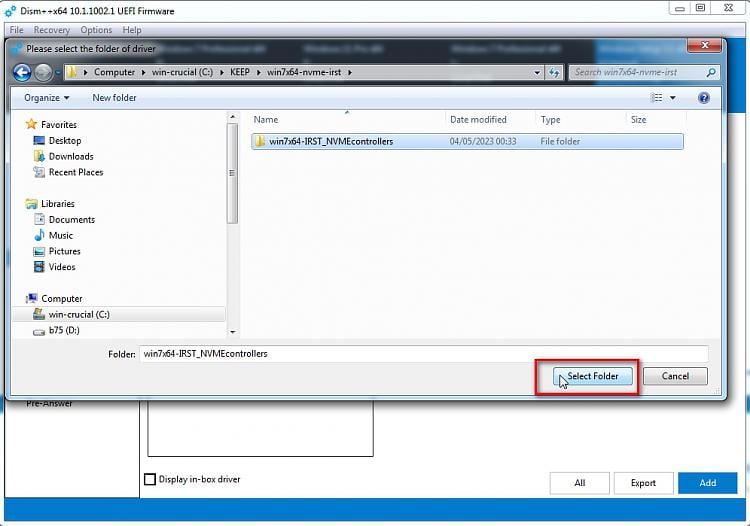Click the Dism++ gear icon in title bar
Screen dimensions: 750x526
[x=10, y=11]
